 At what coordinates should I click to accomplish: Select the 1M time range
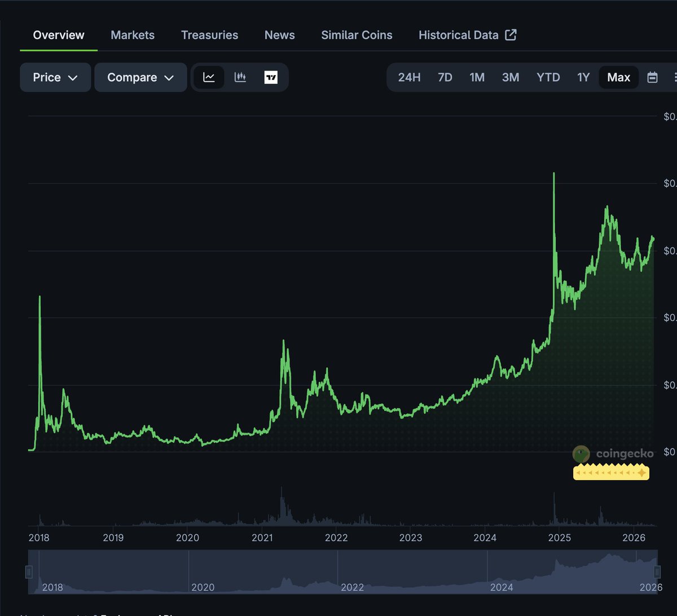point(477,77)
